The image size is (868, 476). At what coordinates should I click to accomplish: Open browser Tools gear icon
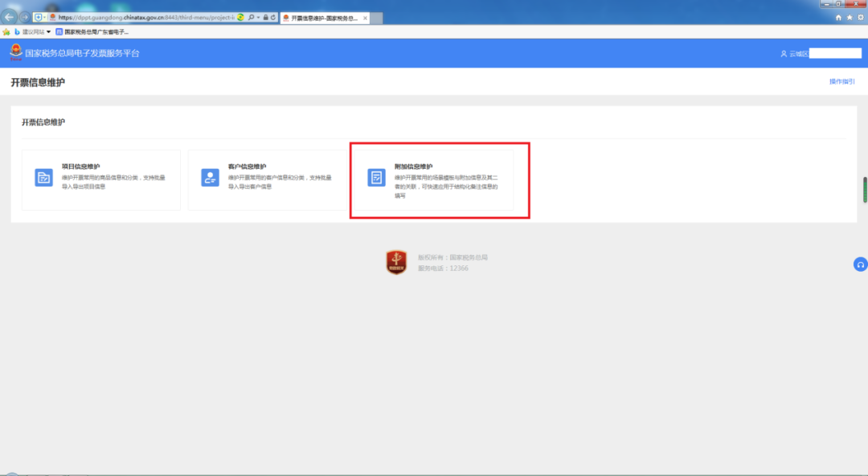tap(860, 17)
